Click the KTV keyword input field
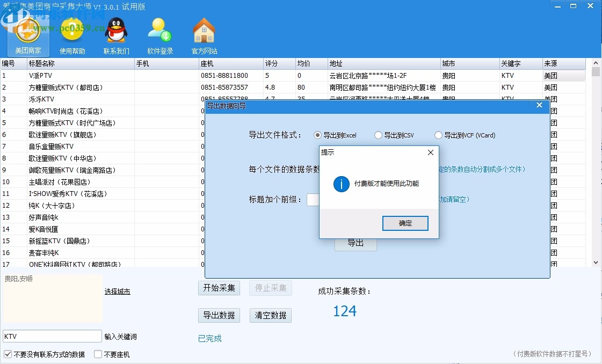 coord(51,336)
